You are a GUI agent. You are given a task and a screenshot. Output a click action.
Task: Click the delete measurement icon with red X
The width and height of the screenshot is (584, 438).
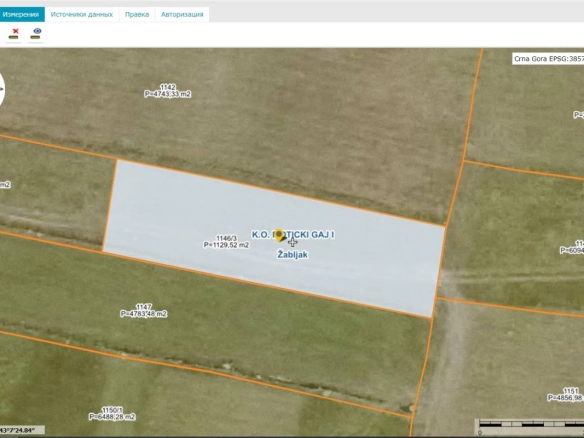tap(14, 34)
